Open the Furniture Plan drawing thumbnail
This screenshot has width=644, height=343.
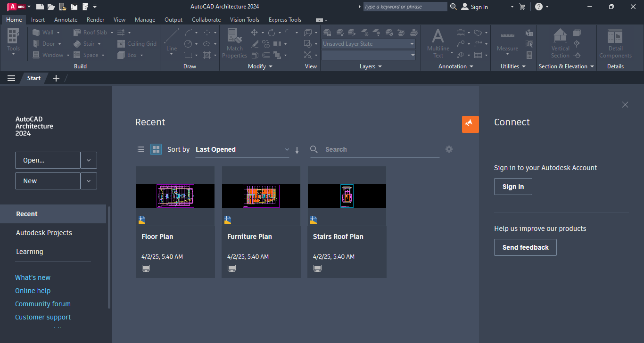point(261,196)
